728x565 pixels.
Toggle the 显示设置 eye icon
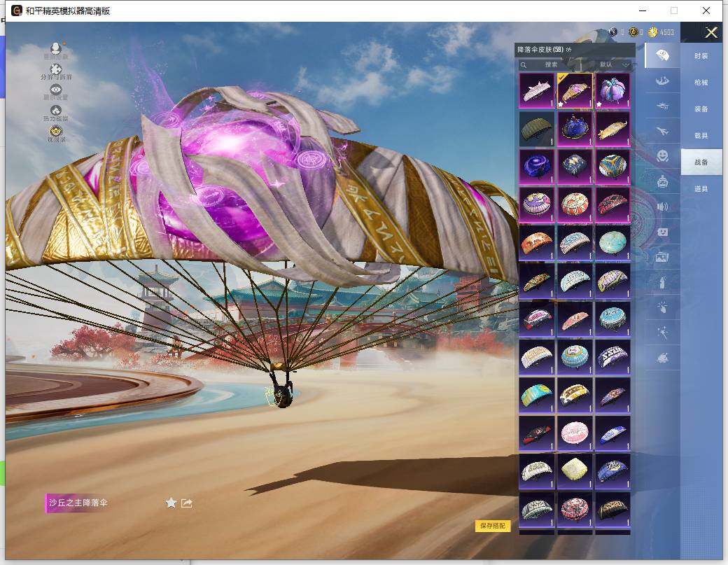(x=56, y=90)
